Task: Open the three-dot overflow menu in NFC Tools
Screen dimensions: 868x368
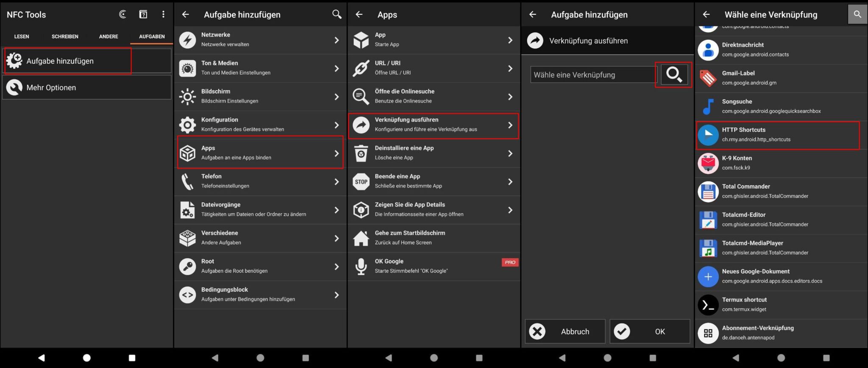Action: (163, 14)
